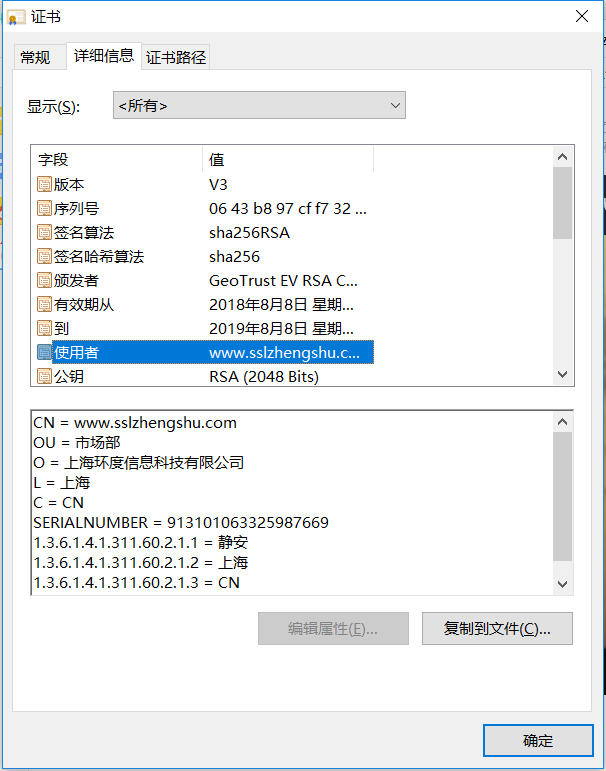Click the 显示(S): label
Image resolution: width=606 pixels, height=771 pixels.
[x=53, y=107]
